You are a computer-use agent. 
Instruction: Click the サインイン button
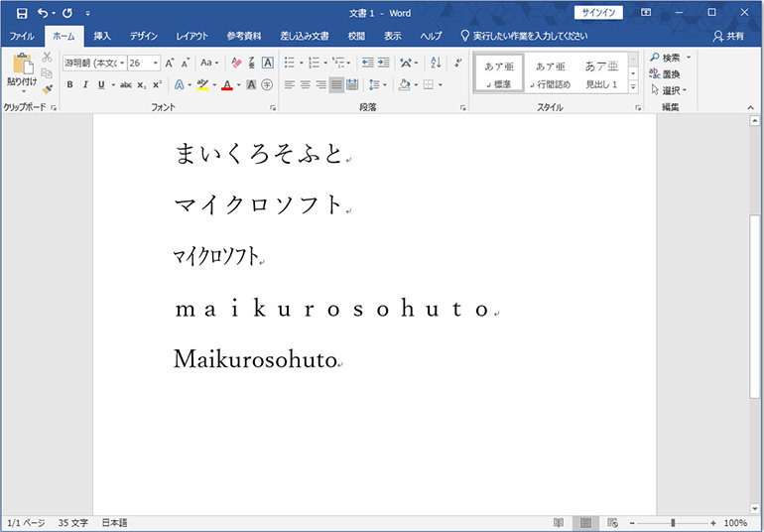pyautogui.click(x=598, y=13)
